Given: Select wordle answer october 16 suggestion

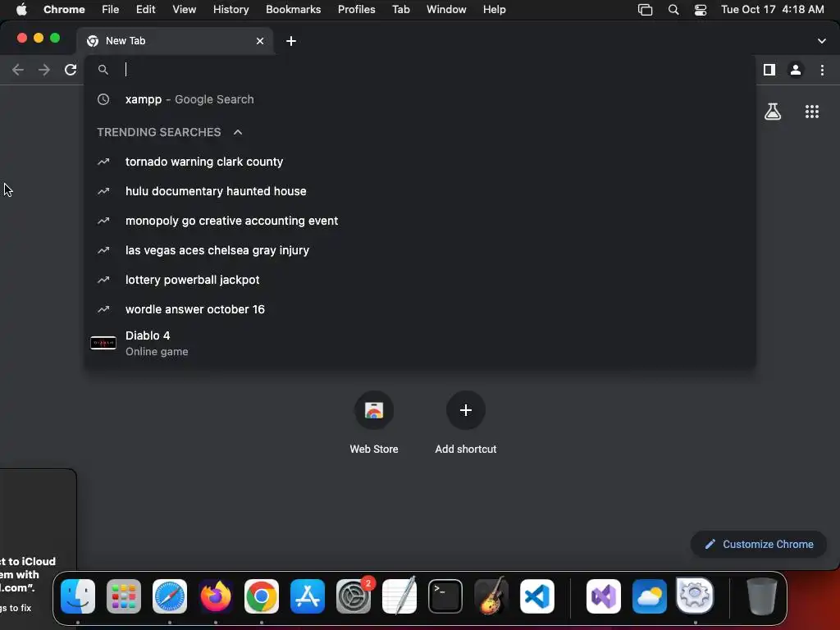Looking at the screenshot, I should 419,309.
